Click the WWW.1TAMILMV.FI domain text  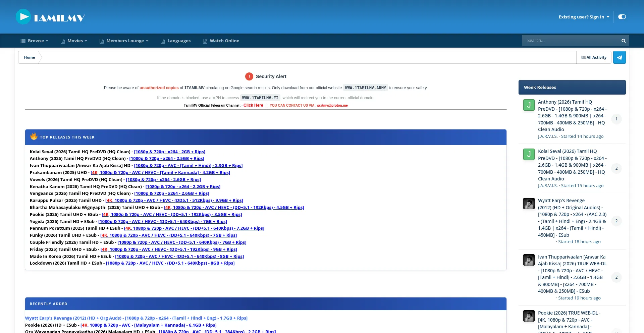pyautogui.click(x=260, y=98)
